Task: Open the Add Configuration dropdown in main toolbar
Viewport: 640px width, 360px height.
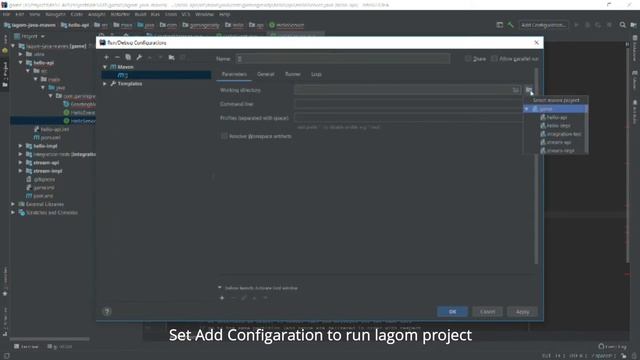Action: point(544,25)
